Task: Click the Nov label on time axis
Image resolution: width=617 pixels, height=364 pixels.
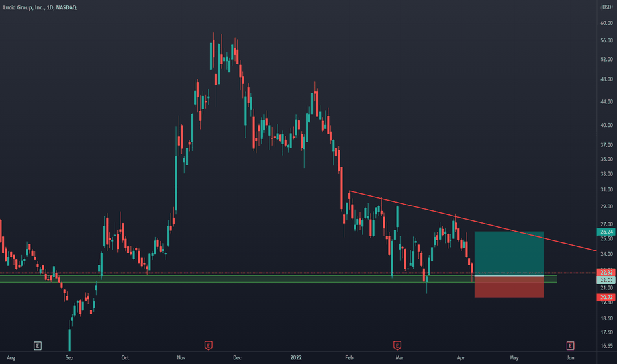Action: click(x=181, y=357)
